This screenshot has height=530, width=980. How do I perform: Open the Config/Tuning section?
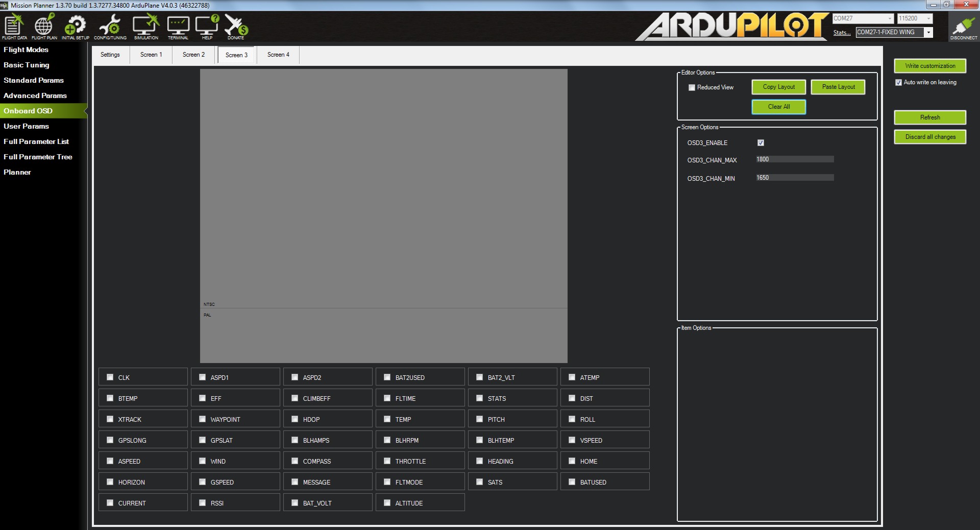tap(110, 27)
